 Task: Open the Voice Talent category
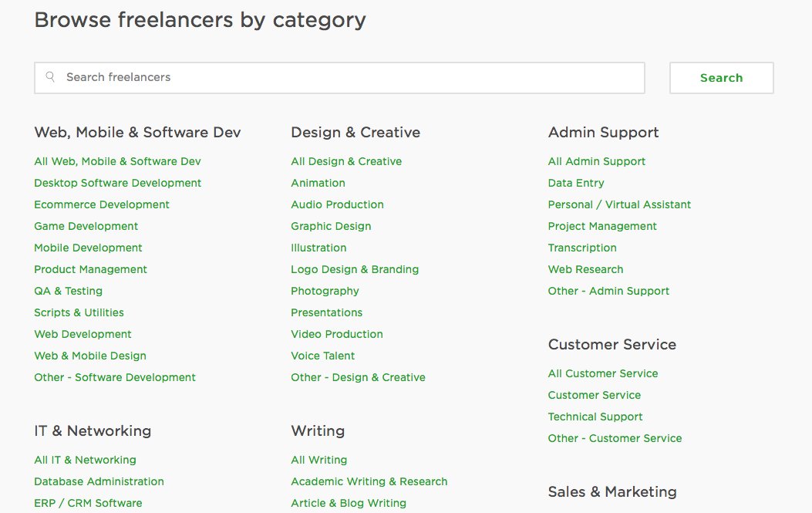coord(322,356)
